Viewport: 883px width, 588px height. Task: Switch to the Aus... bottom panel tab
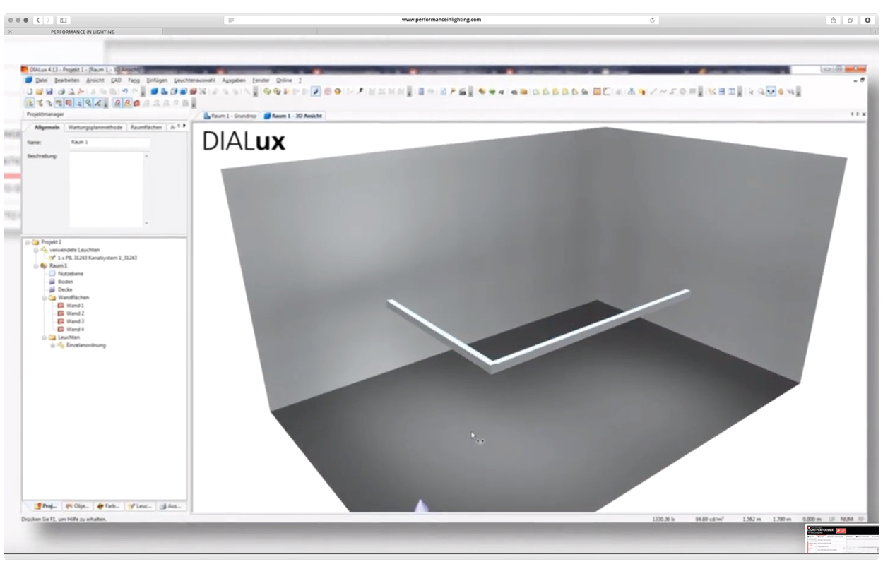[170, 506]
